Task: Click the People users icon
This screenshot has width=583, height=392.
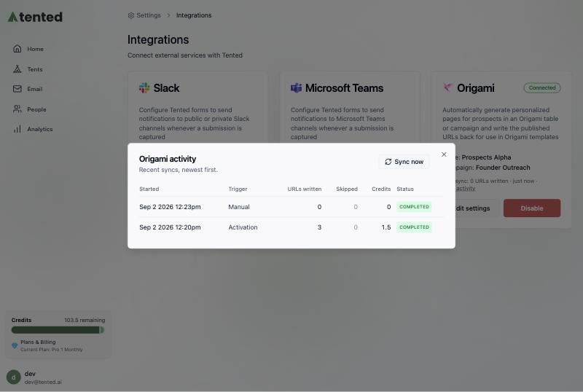Action: (17, 109)
